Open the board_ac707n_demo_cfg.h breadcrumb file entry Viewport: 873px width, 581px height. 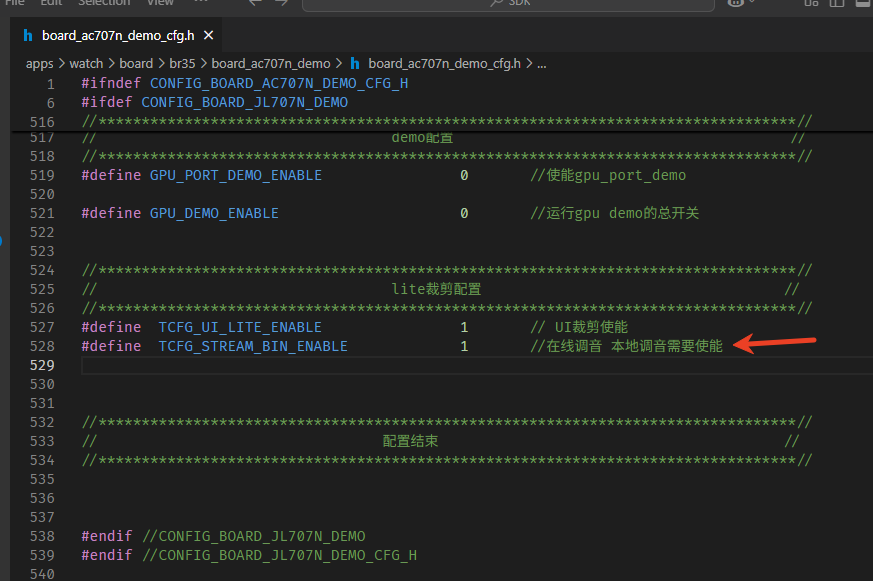coord(444,64)
